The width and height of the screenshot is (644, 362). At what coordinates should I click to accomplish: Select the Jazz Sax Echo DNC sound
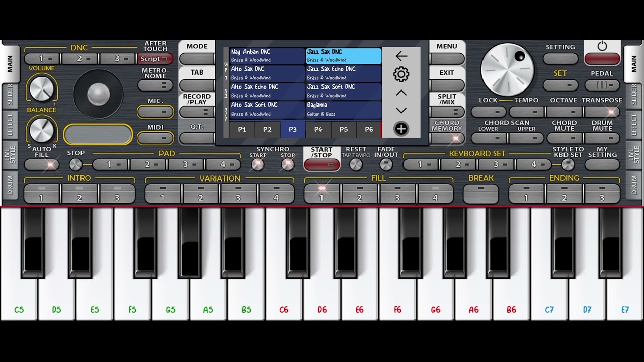(x=344, y=73)
